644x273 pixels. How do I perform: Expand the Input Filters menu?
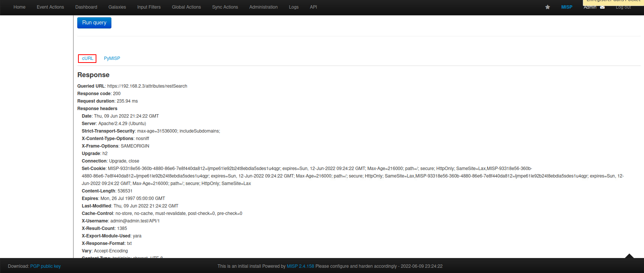[x=149, y=7]
